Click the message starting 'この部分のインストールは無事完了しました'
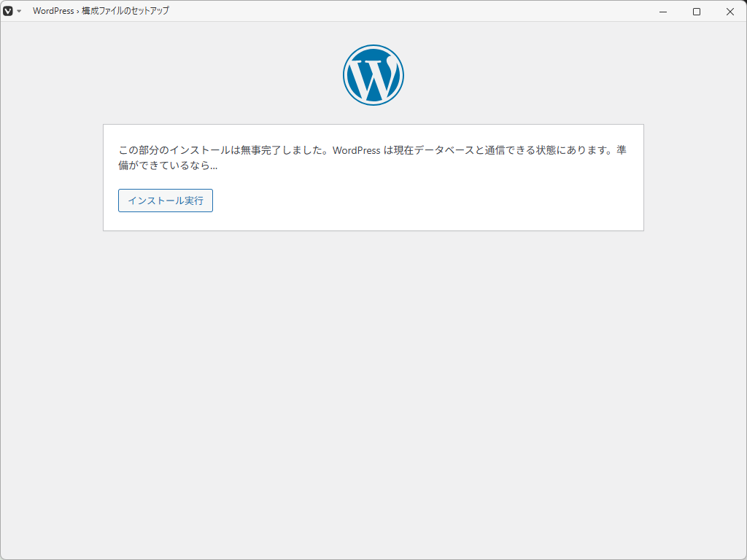The image size is (747, 560). pyautogui.click(x=373, y=157)
